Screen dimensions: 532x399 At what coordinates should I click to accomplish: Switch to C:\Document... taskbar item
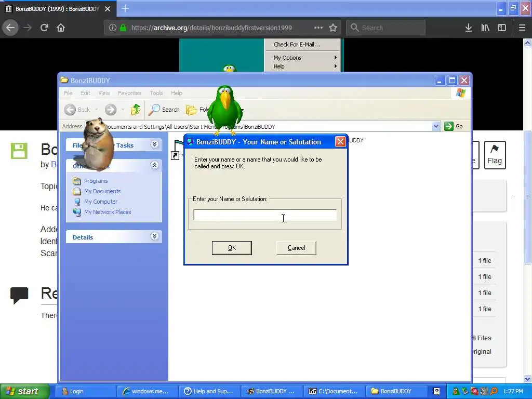[x=334, y=391]
